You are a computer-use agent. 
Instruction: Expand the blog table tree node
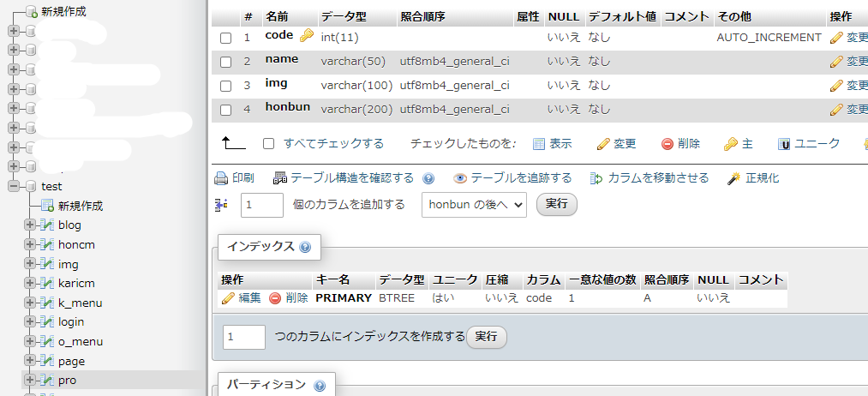(30, 225)
